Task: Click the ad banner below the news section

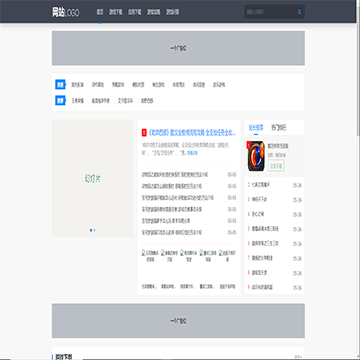Action: tap(178, 321)
